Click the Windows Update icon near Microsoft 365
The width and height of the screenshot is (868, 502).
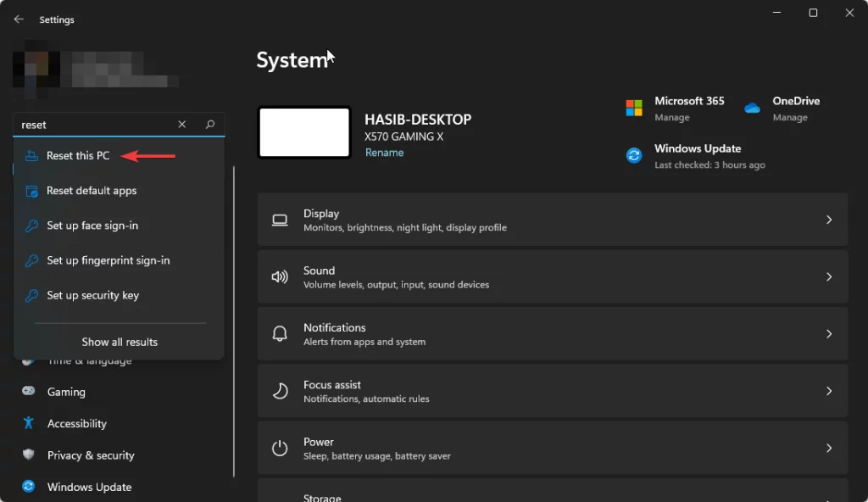click(x=634, y=155)
